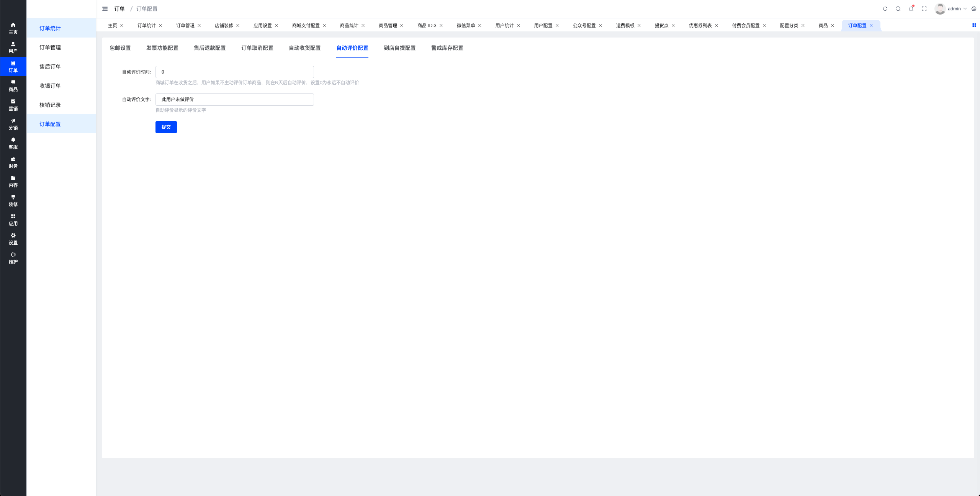Click the 订单 breadcrumb link

[119, 9]
